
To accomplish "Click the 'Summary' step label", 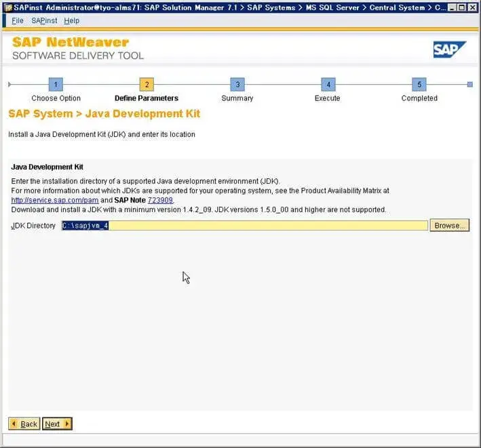I will click(x=237, y=98).
